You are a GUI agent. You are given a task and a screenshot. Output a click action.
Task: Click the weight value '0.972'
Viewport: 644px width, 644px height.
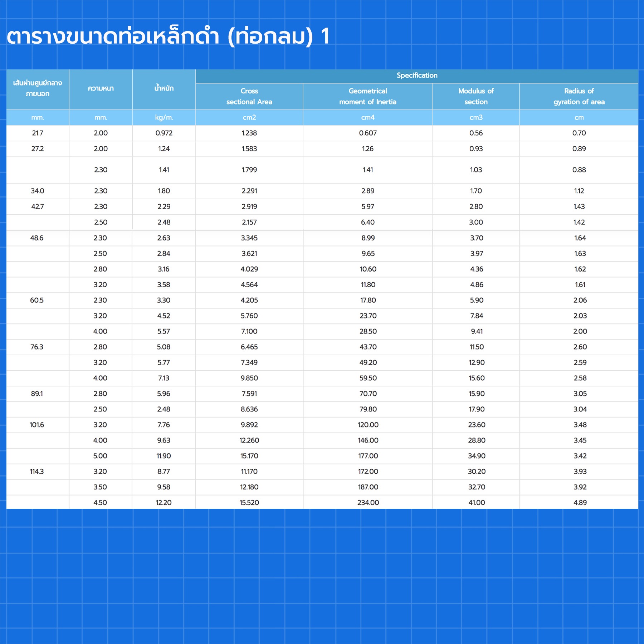(x=164, y=133)
